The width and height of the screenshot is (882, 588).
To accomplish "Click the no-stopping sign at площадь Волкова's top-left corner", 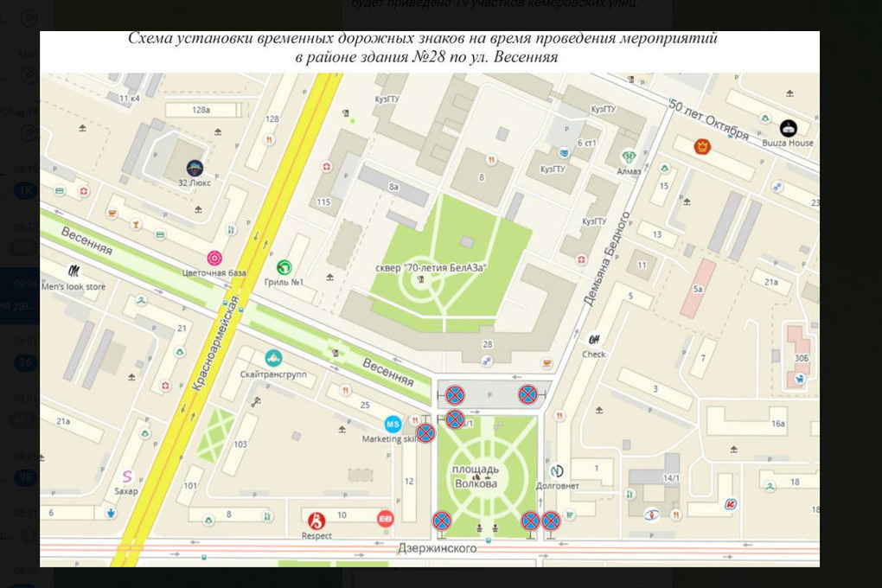I will [455, 419].
